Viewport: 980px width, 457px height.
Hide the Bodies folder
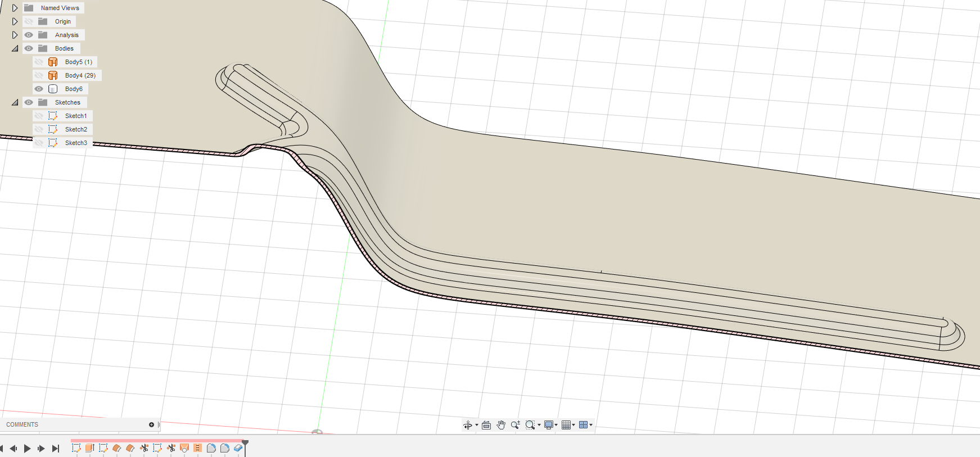[29, 48]
